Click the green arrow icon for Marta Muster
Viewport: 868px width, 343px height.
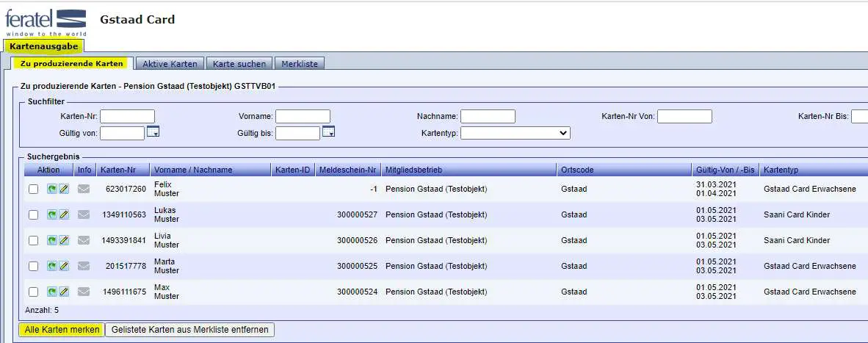tap(51, 266)
